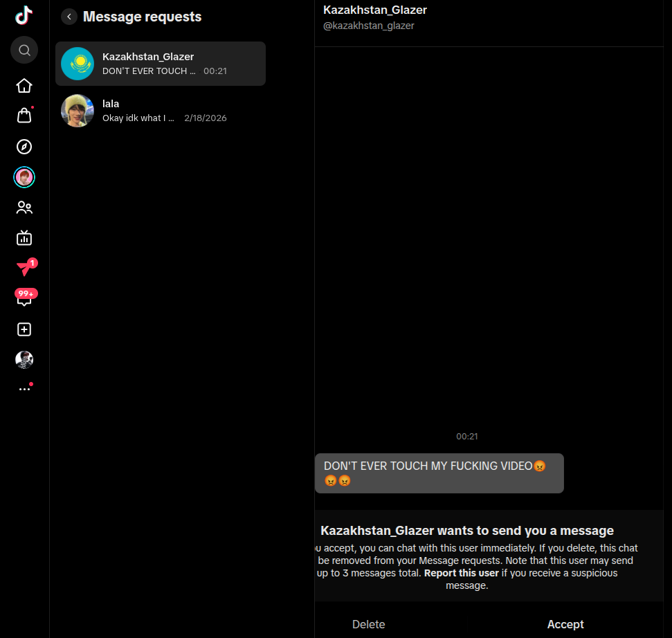
Task: Accept the message request
Action: 565,624
